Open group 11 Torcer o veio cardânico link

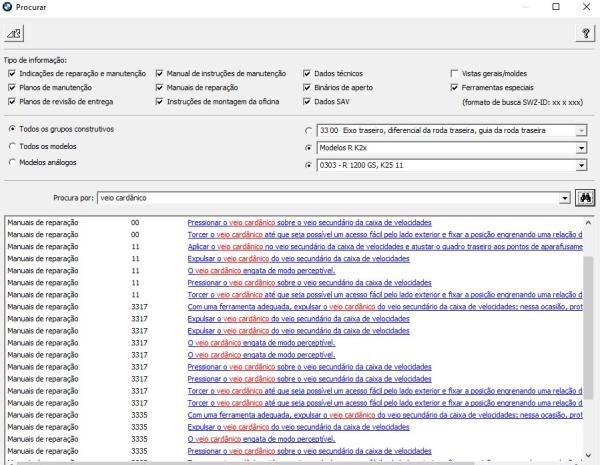point(385,295)
